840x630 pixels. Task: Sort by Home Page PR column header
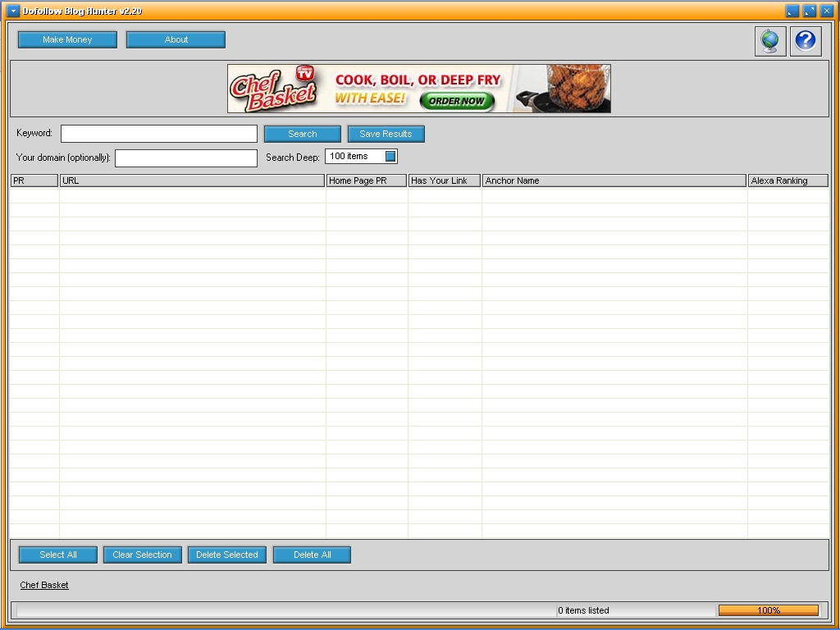[x=367, y=180]
